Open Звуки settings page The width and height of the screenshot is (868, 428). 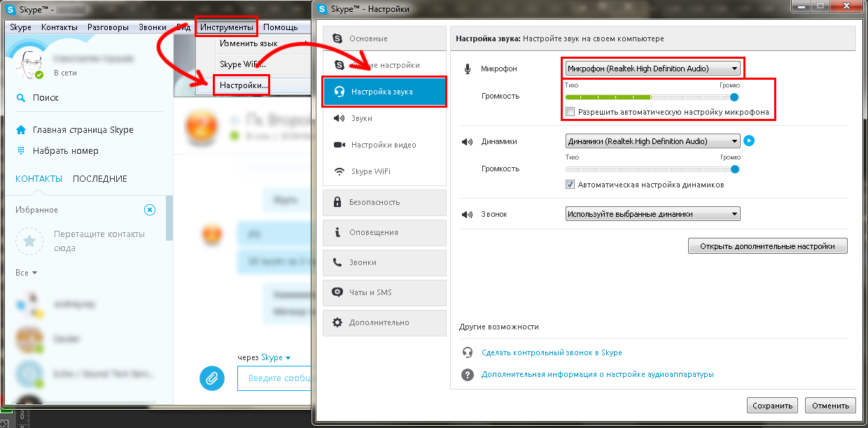click(384, 118)
